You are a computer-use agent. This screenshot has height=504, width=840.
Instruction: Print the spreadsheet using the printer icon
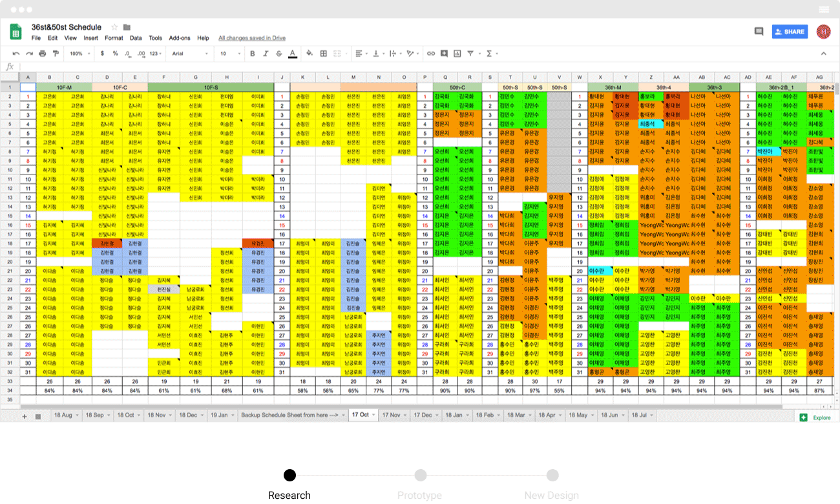43,54
